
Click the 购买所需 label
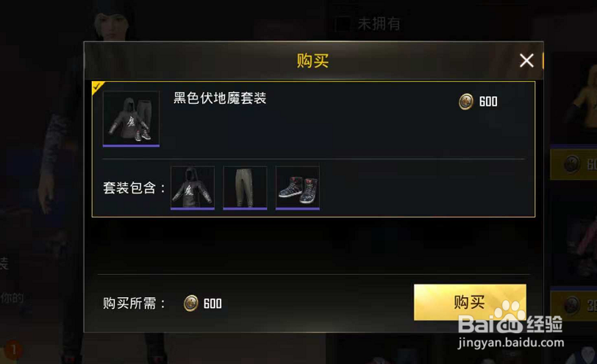(x=134, y=304)
